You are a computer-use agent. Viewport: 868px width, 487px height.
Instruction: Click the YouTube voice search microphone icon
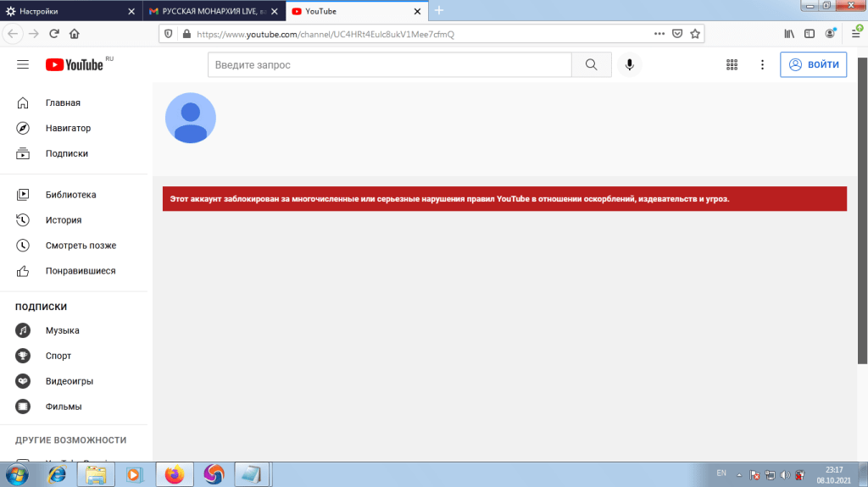[629, 65]
